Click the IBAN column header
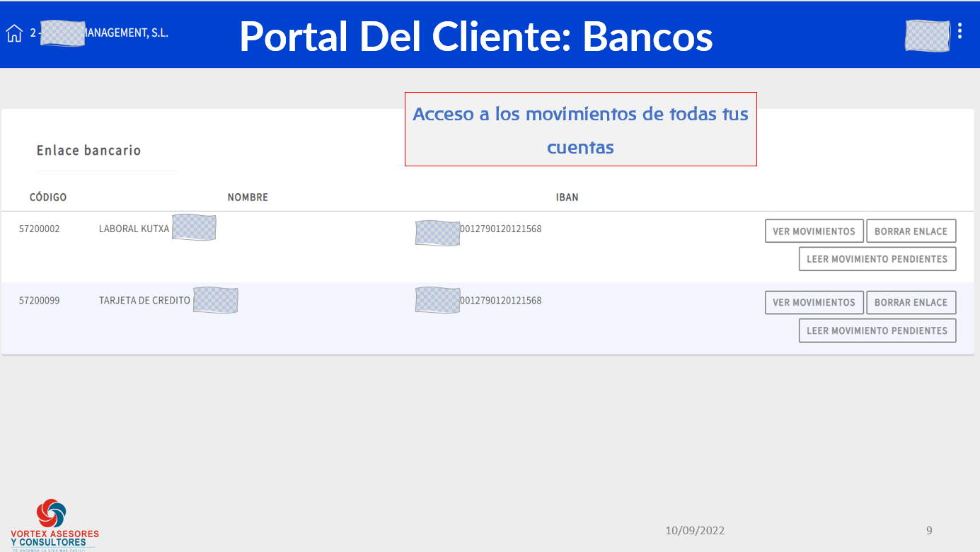This screenshot has width=980, height=552. (567, 197)
